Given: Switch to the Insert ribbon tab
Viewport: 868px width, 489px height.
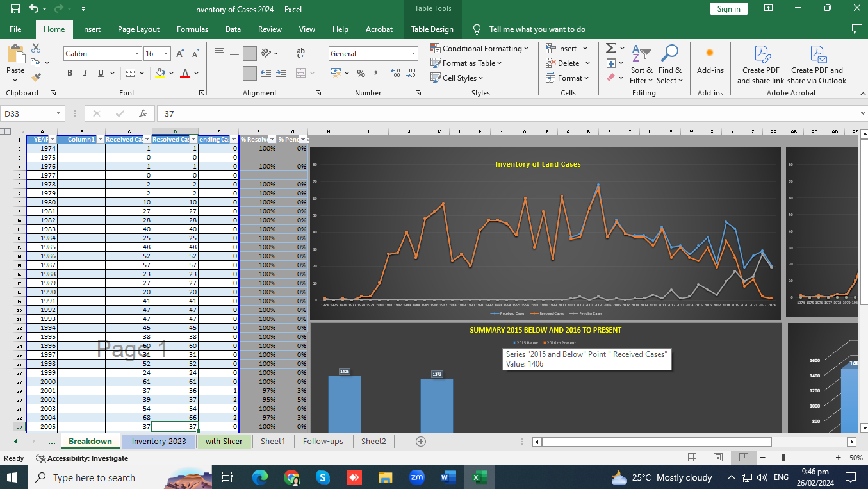Looking at the screenshot, I should [91, 29].
